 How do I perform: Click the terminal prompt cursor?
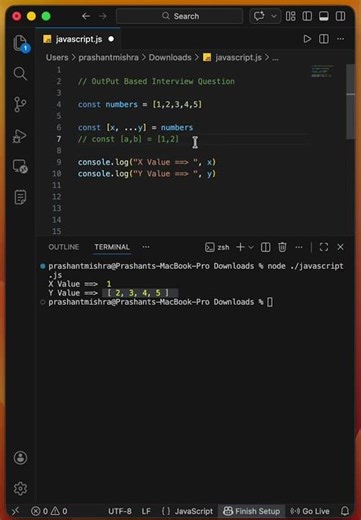[x=270, y=302]
